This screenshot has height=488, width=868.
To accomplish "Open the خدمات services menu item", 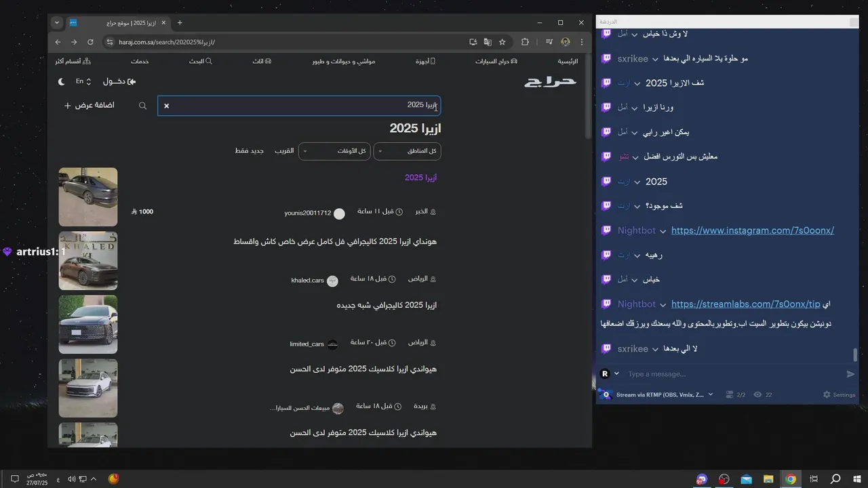I will point(140,61).
